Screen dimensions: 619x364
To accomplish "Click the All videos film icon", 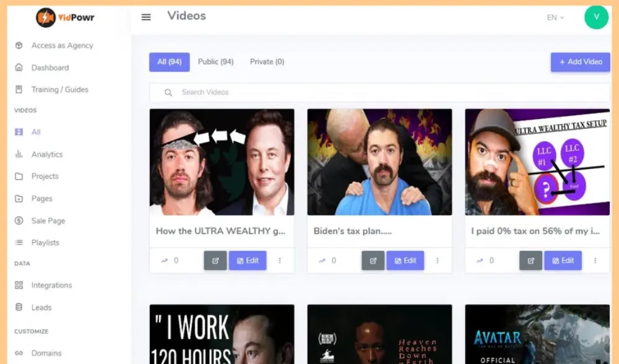I will tap(19, 132).
